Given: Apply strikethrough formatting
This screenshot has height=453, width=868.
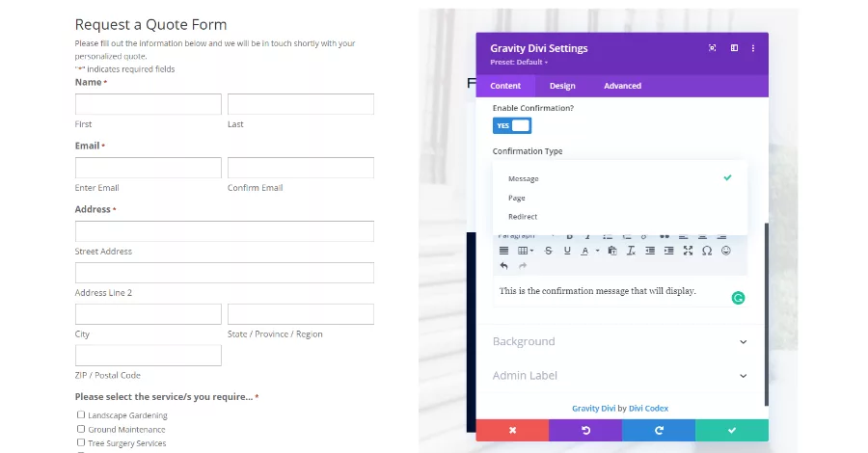Looking at the screenshot, I should [548, 251].
